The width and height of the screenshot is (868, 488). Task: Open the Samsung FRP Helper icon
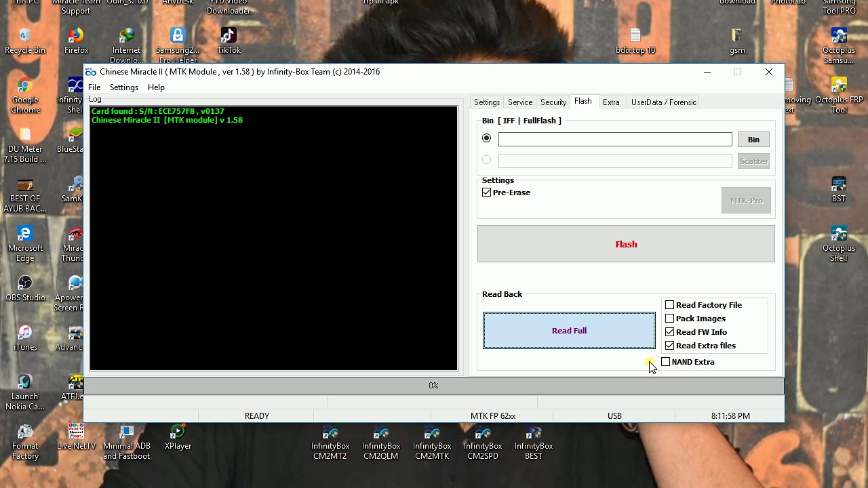(x=178, y=46)
